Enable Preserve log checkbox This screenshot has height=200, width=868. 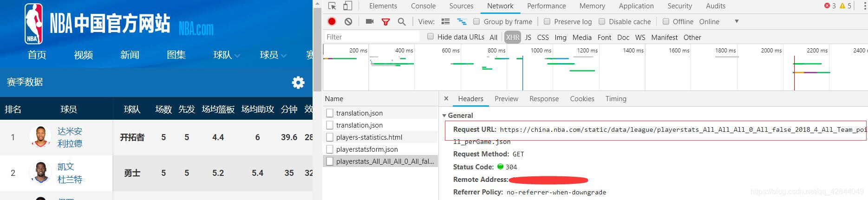coord(547,21)
